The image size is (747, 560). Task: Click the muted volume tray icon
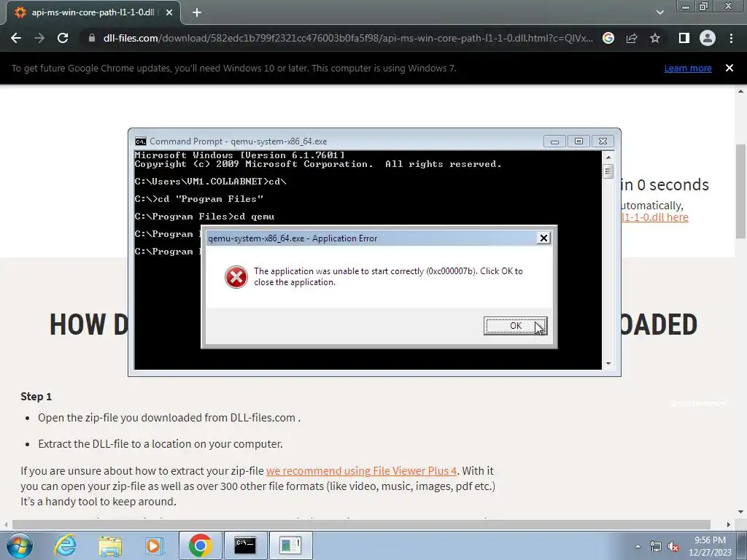click(x=673, y=547)
